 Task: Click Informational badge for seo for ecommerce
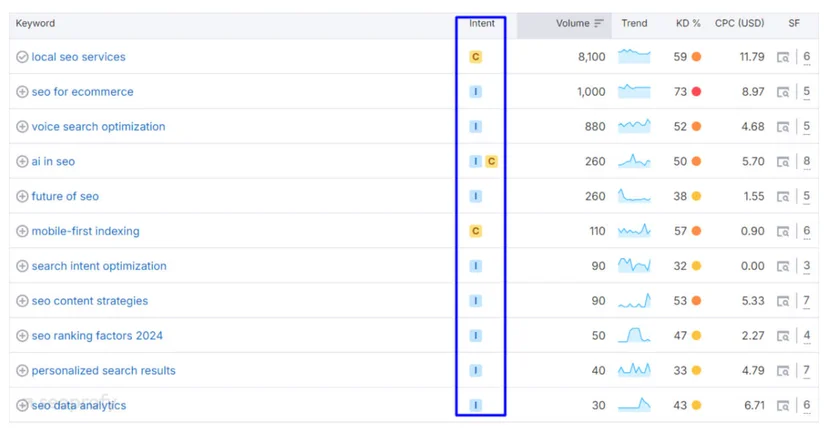pyautogui.click(x=475, y=92)
